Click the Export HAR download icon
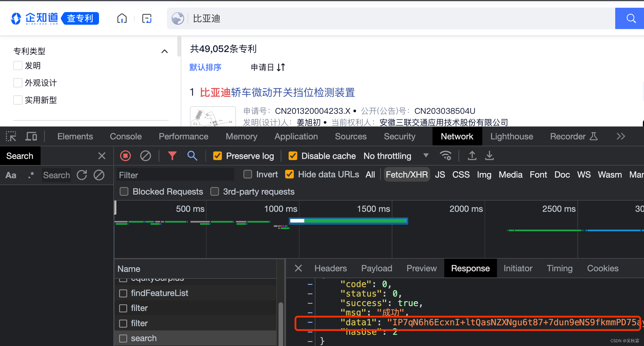644x346 pixels. pyautogui.click(x=489, y=156)
